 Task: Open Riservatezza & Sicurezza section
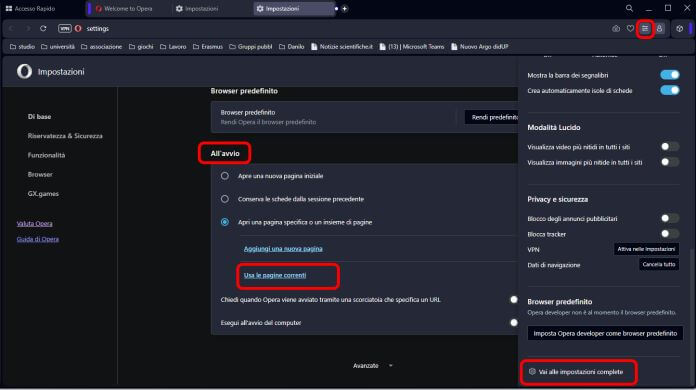pos(65,136)
